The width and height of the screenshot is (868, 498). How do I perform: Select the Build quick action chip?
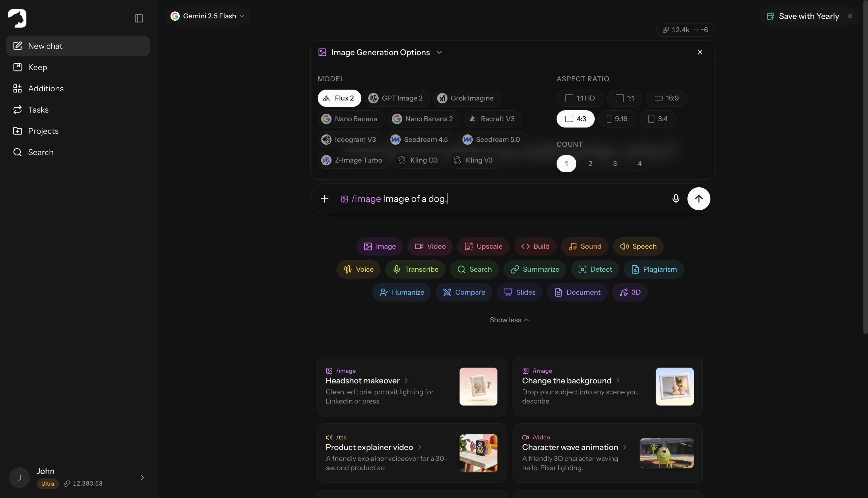coord(535,246)
